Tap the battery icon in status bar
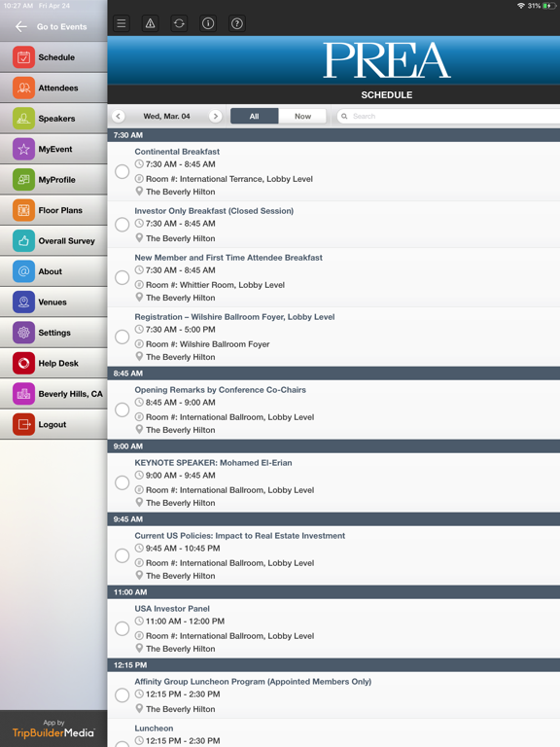 (548, 6)
